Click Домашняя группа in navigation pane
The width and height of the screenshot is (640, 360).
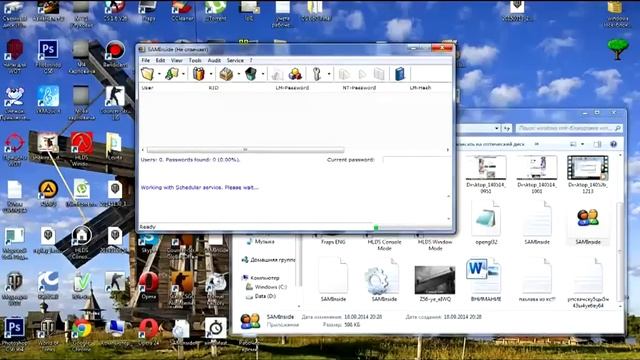point(272,260)
